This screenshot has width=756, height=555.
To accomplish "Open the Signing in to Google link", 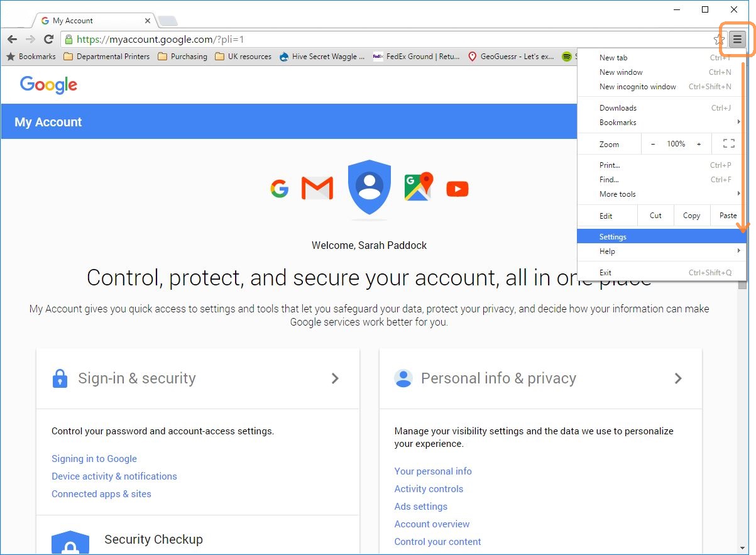I will click(94, 459).
